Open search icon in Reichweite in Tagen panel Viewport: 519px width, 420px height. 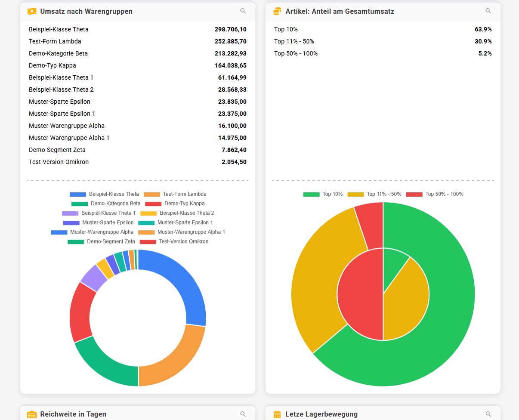click(x=243, y=414)
